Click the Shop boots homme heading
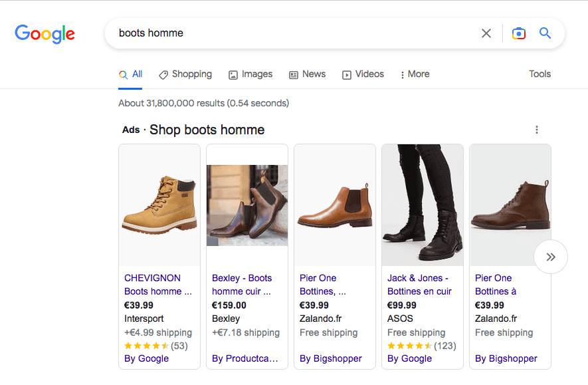Image resolution: width=588 pixels, height=385 pixels. pyautogui.click(x=207, y=130)
